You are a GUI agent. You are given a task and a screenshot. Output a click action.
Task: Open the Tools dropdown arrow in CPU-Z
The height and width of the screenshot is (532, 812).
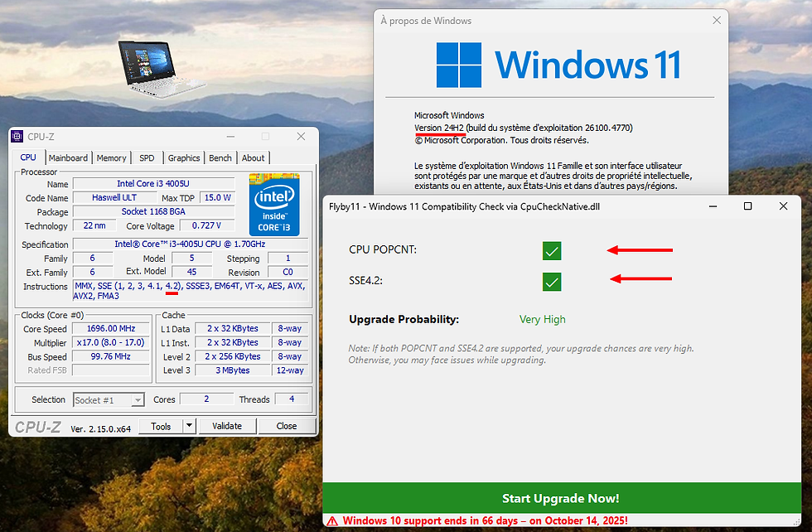tap(189, 426)
